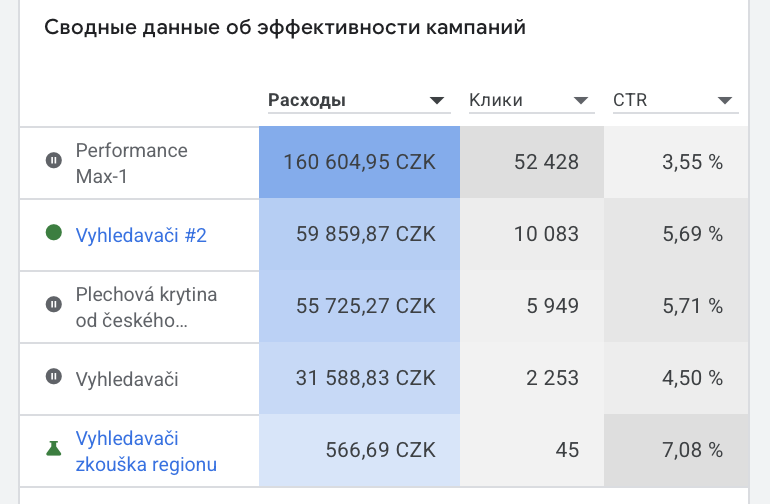Click the 7,08 % CTR cell
Image resolution: width=770 pixels, height=504 pixels.
tap(676, 451)
